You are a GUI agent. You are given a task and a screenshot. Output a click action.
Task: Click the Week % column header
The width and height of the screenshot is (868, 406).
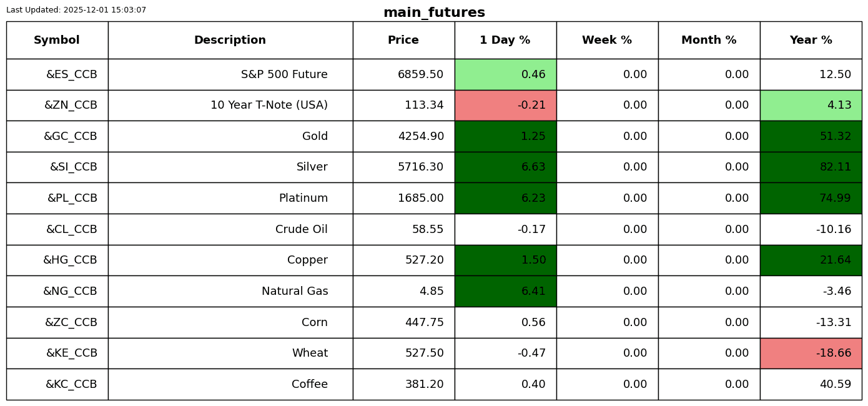607,41
